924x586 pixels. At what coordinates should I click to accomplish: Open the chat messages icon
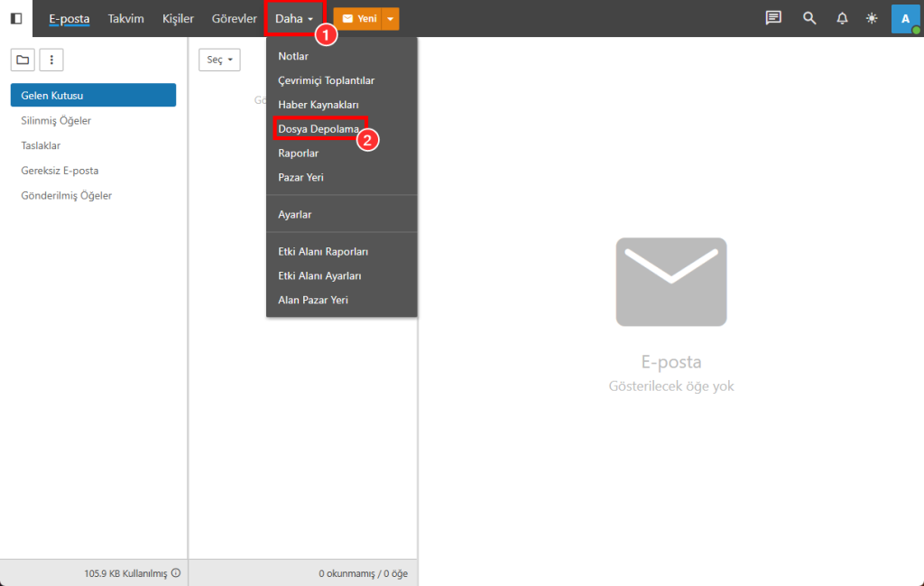772,18
